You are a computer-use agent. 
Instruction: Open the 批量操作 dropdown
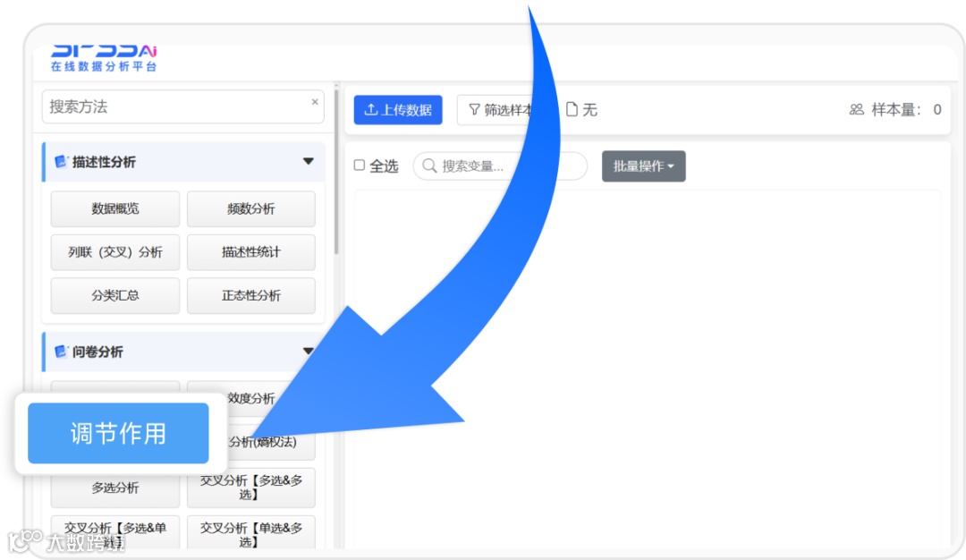tap(643, 166)
